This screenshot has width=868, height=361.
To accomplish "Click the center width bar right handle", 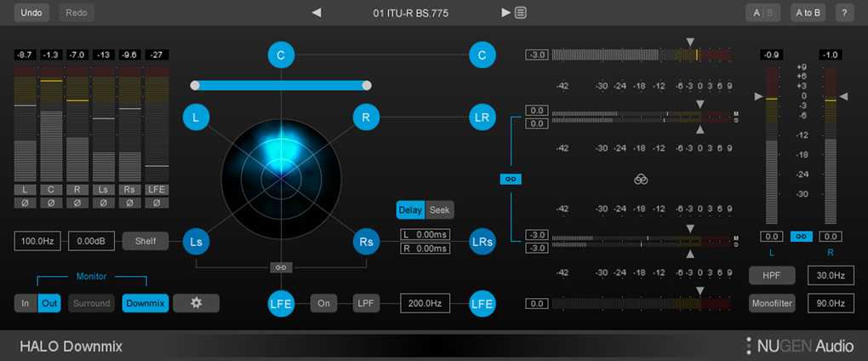I will [367, 85].
